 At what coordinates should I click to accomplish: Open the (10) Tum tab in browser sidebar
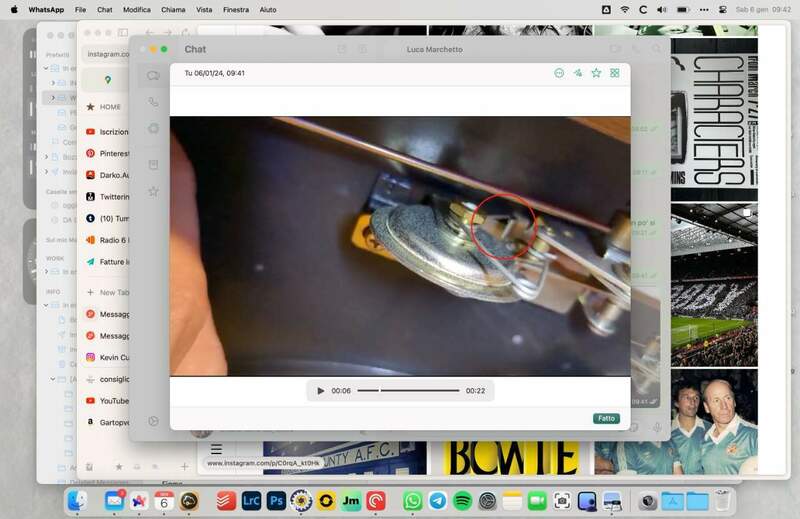[x=107, y=218]
